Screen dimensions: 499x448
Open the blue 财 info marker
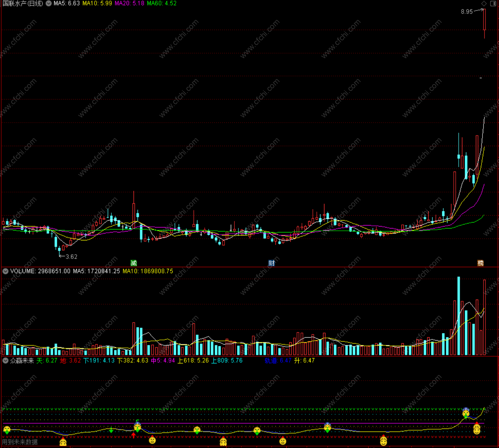271,263
